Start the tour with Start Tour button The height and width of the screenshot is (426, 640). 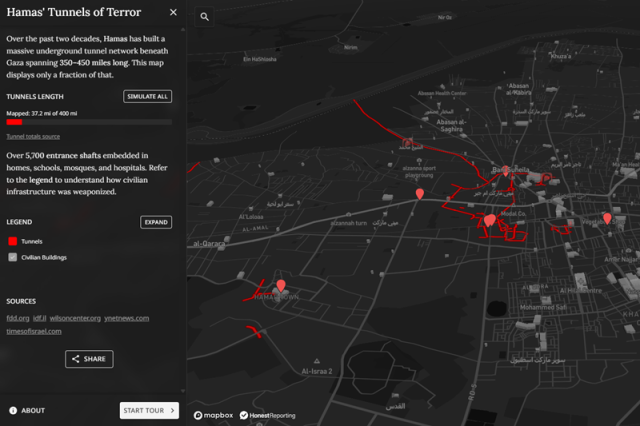[149, 410]
